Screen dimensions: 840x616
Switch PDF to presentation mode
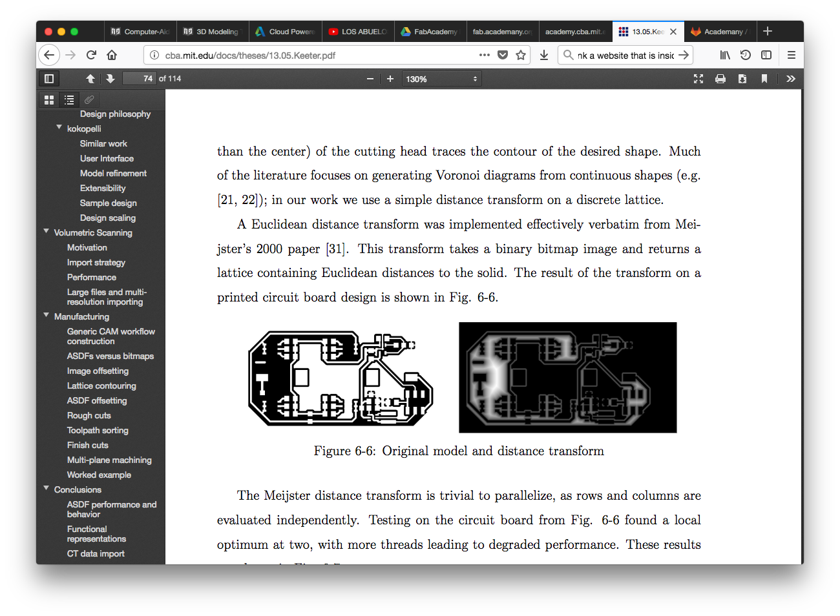pos(698,79)
